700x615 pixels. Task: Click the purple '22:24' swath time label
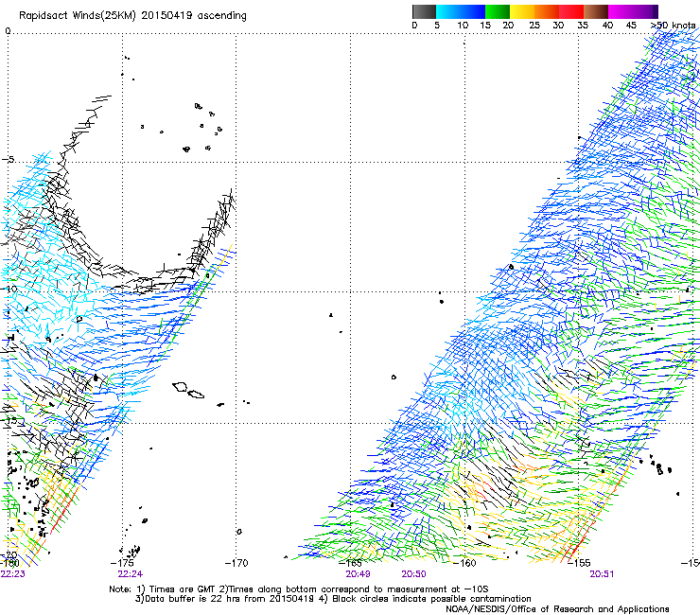click(130, 574)
